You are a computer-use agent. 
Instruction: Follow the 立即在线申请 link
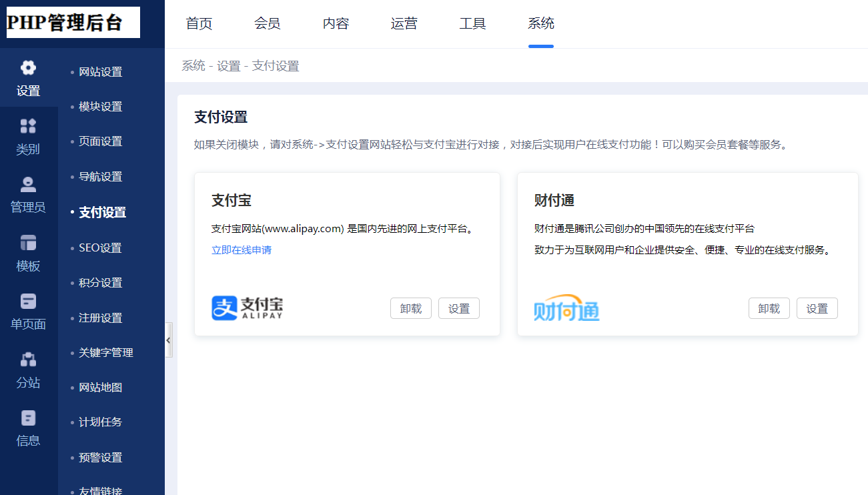242,250
